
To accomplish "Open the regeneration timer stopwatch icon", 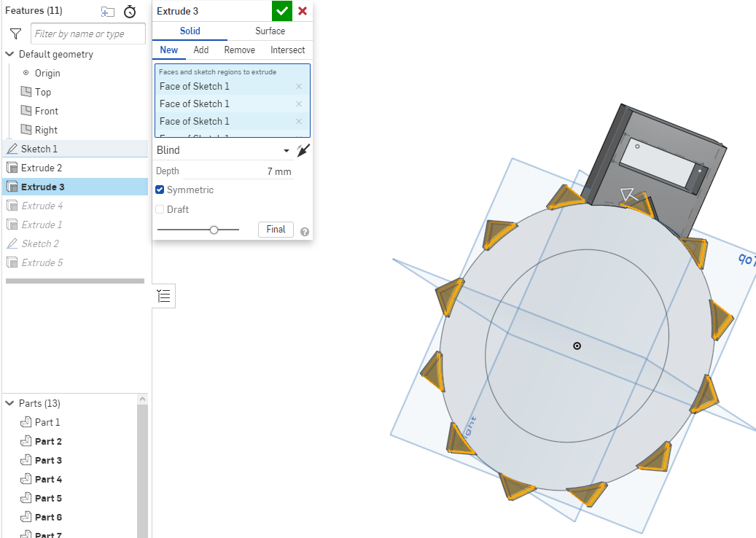I will pos(130,12).
